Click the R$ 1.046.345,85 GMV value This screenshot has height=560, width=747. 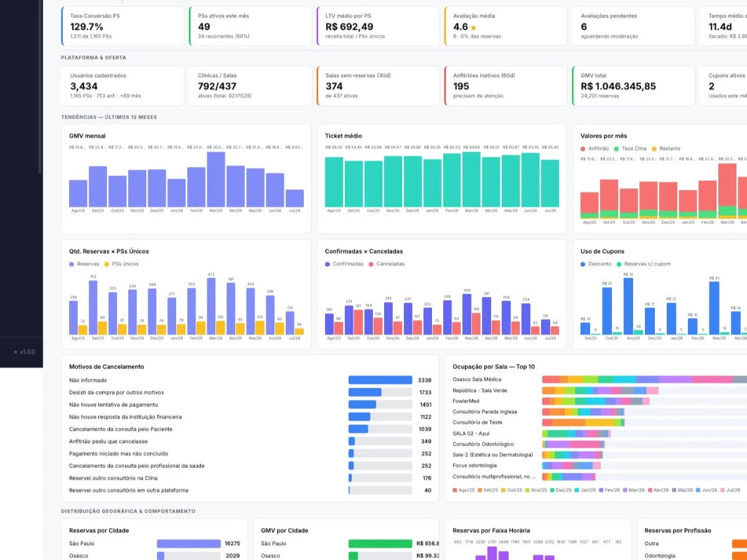(x=618, y=86)
